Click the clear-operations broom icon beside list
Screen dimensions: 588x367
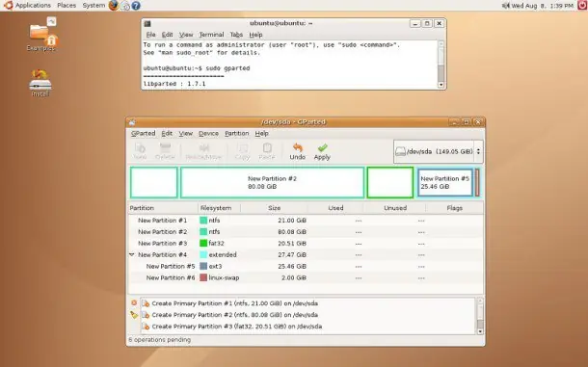(134, 315)
